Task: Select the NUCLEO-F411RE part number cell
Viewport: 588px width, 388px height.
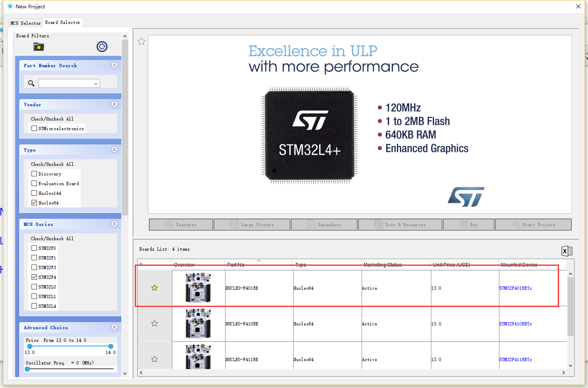Action: tap(259, 356)
